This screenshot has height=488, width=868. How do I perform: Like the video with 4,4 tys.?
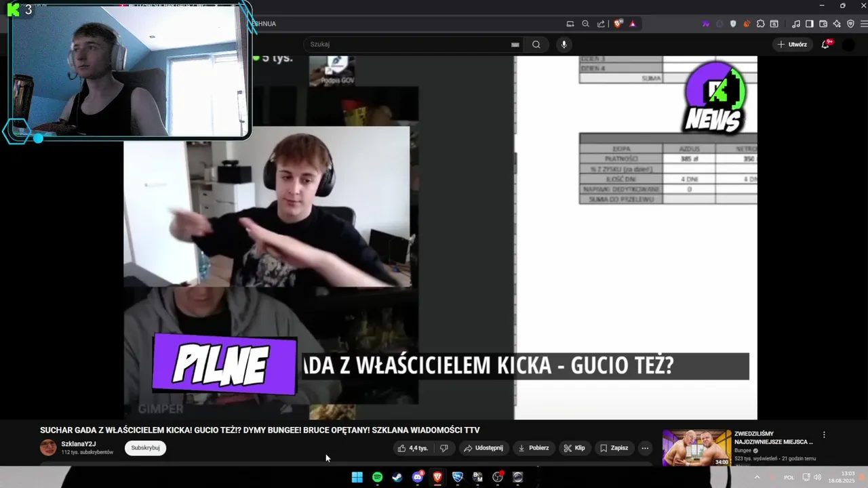click(413, 448)
